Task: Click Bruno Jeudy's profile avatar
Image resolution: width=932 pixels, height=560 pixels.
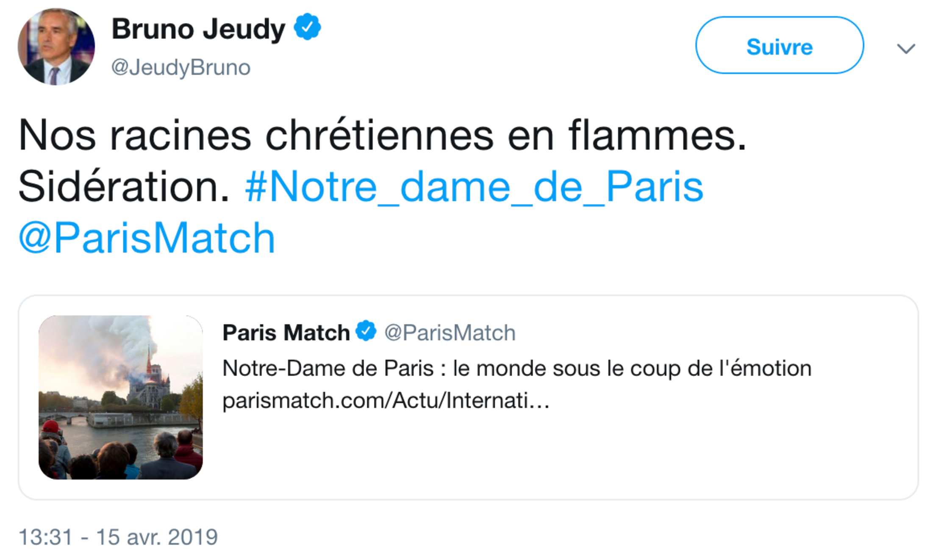Action: 56,47
